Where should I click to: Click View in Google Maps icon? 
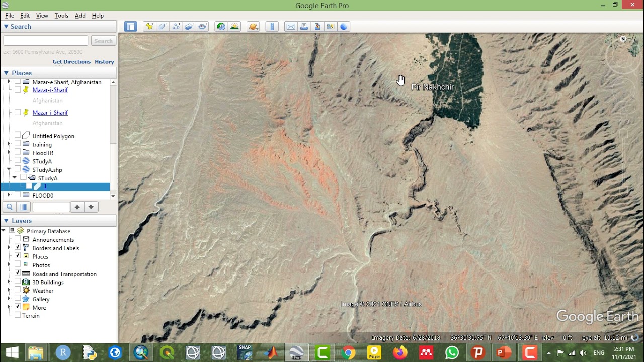(x=331, y=27)
